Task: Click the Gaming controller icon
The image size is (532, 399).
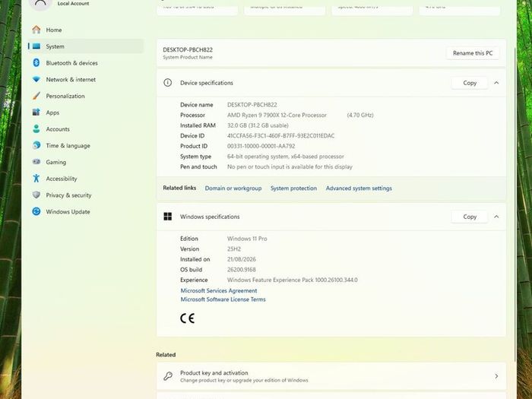Action: point(36,162)
